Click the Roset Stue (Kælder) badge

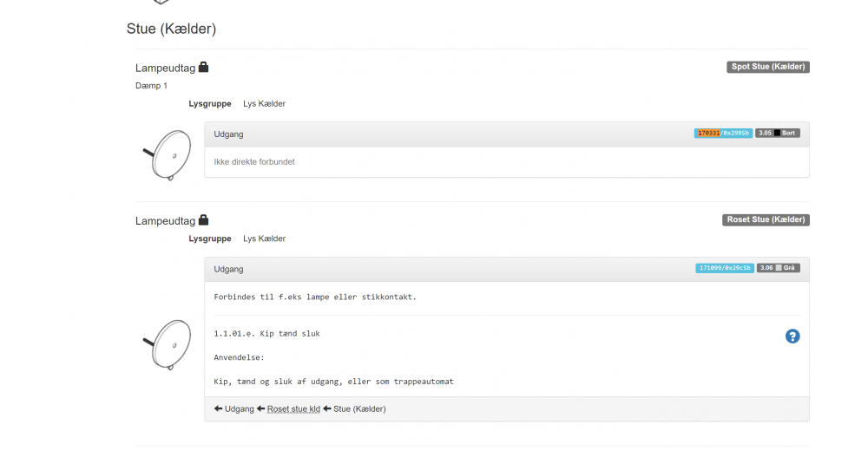(766, 220)
